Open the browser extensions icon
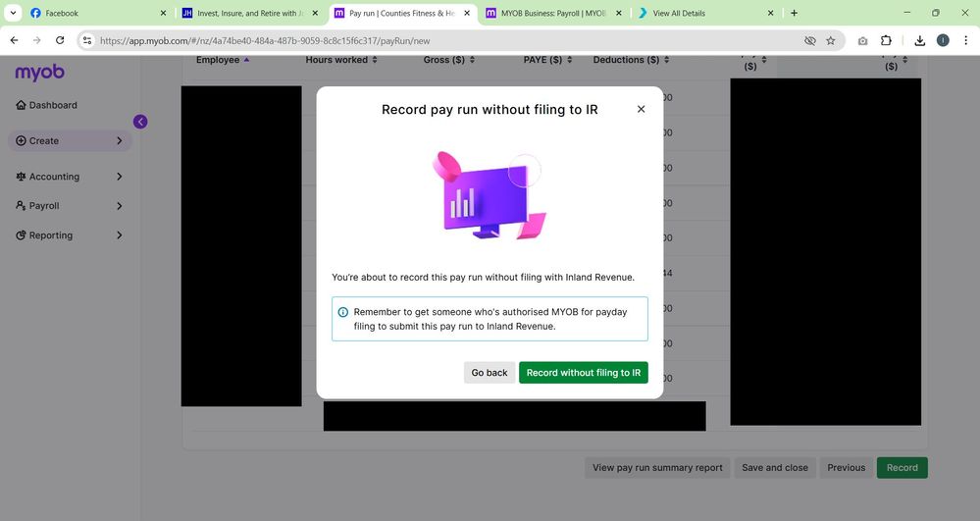Image resolution: width=980 pixels, height=521 pixels. coord(886,41)
